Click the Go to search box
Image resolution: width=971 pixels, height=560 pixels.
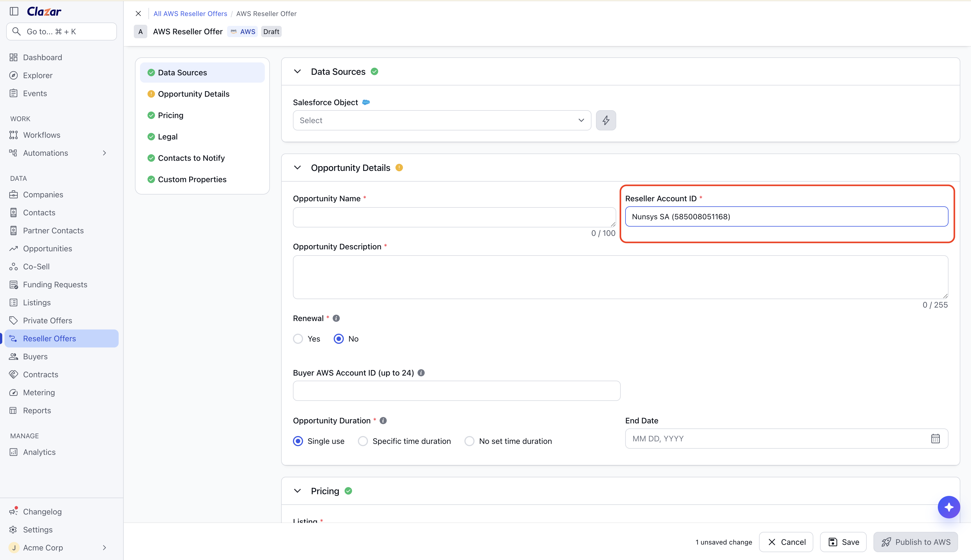point(62,31)
